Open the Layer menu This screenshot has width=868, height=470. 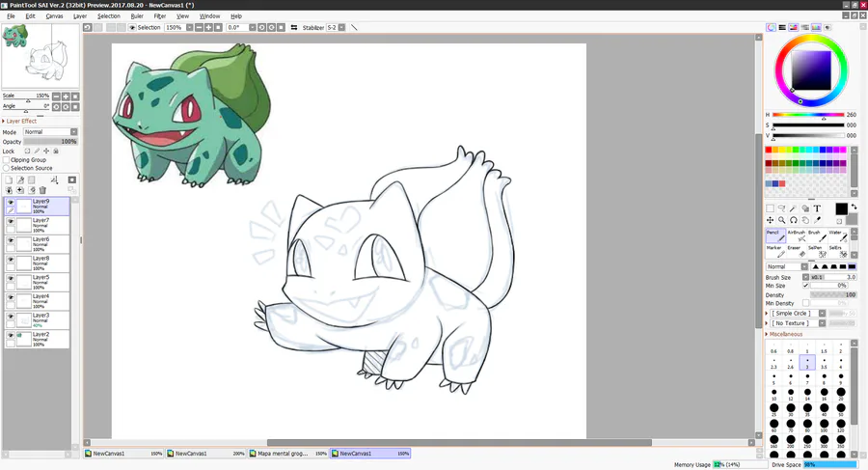tap(80, 16)
